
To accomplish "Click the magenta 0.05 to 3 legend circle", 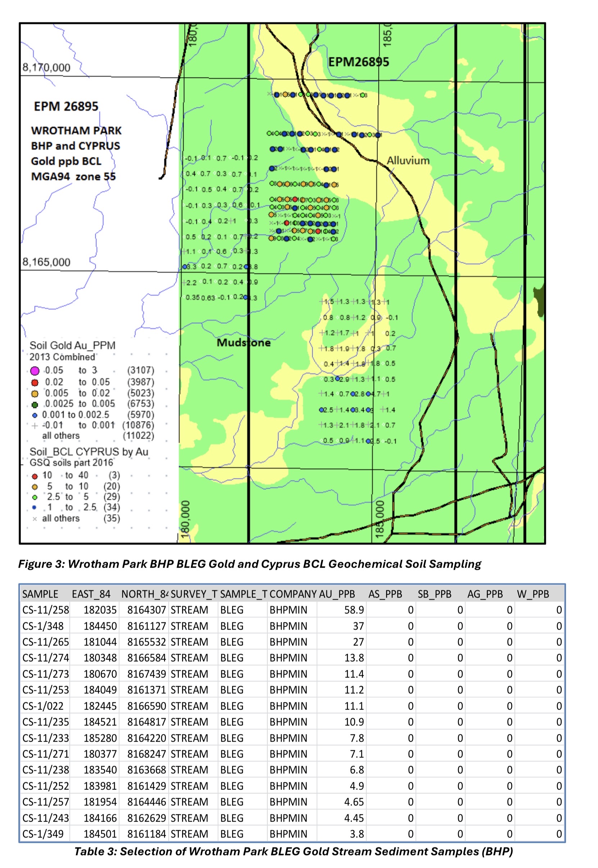I will pos(35,371).
